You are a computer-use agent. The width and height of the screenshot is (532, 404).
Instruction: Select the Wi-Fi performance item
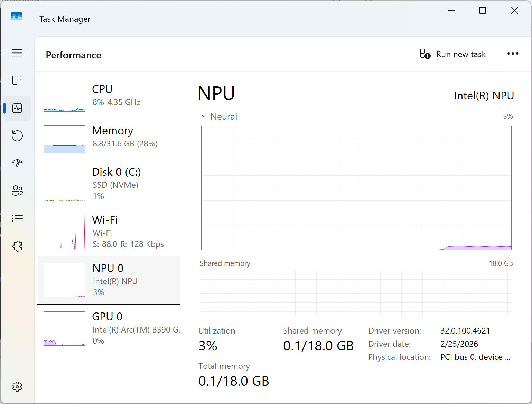click(108, 232)
